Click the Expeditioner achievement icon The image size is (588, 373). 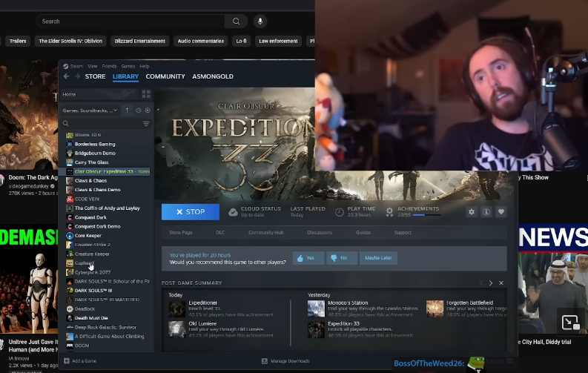coord(177,309)
